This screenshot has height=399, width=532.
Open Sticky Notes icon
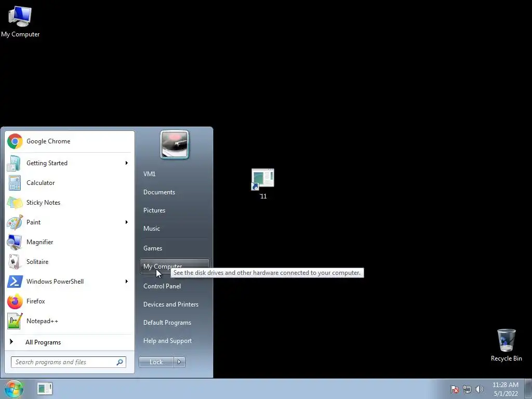point(15,203)
